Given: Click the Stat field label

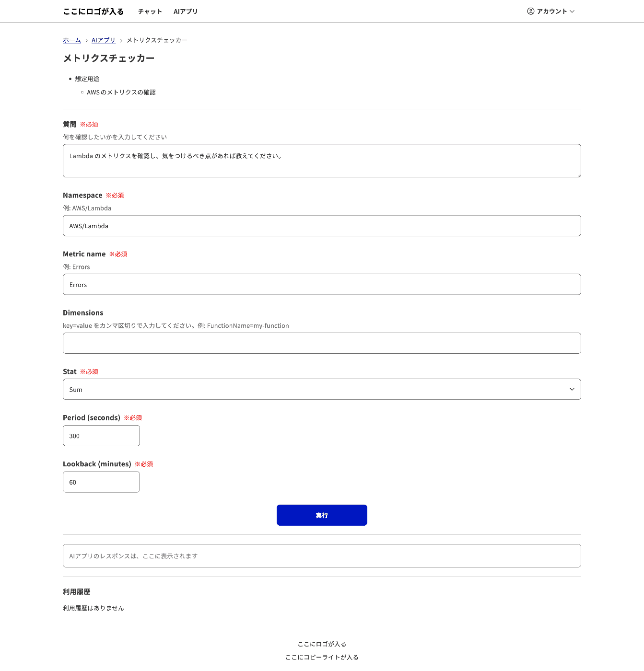Looking at the screenshot, I should click(x=70, y=371).
